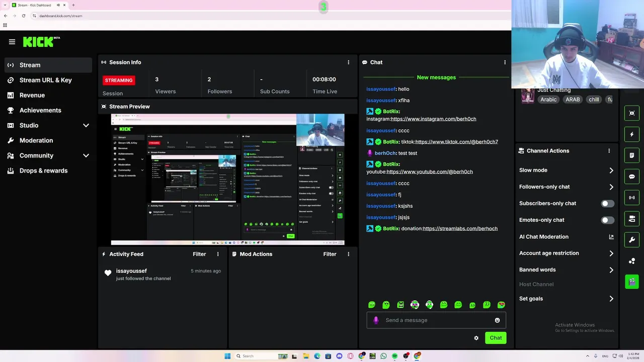Image resolution: width=644 pixels, height=362 pixels.
Task: Click broadcast signal icon in right toolbar
Action: click(x=632, y=198)
